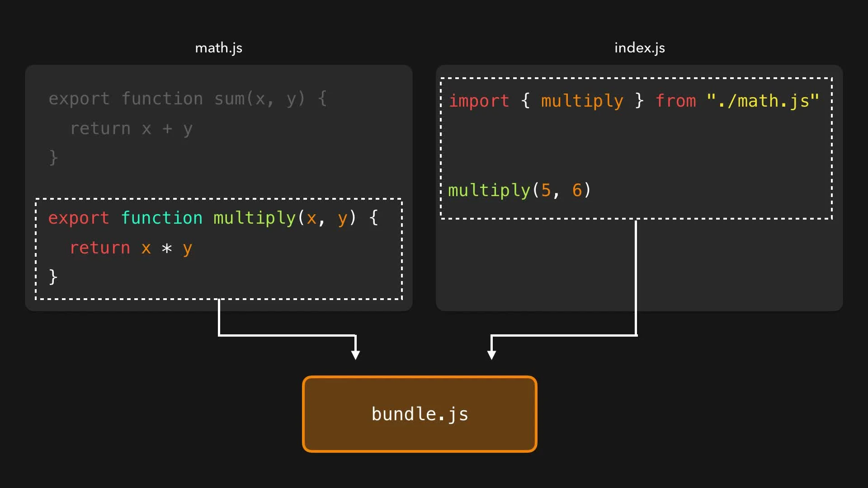The height and width of the screenshot is (488, 868).
Task: Click the left downward arrowhead
Action: [356, 354]
